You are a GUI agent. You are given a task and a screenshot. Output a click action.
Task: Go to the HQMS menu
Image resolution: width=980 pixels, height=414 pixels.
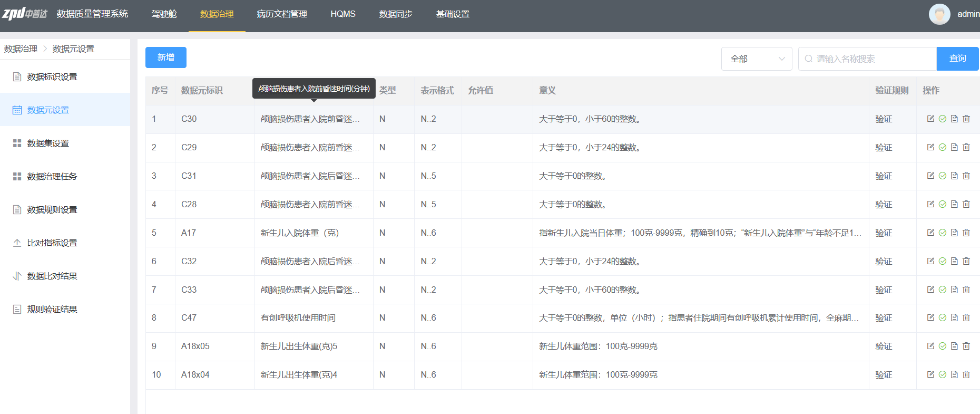click(x=343, y=14)
